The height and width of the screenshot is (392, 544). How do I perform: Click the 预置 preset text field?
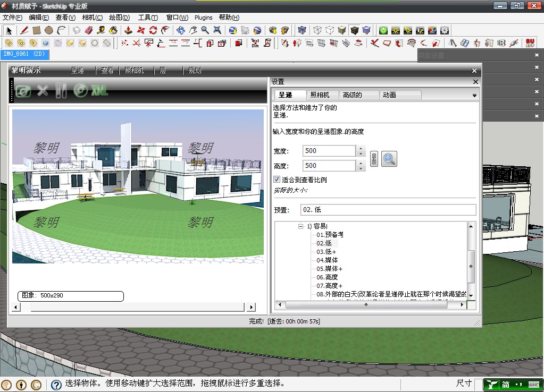pyautogui.click(x=388, y=210)
